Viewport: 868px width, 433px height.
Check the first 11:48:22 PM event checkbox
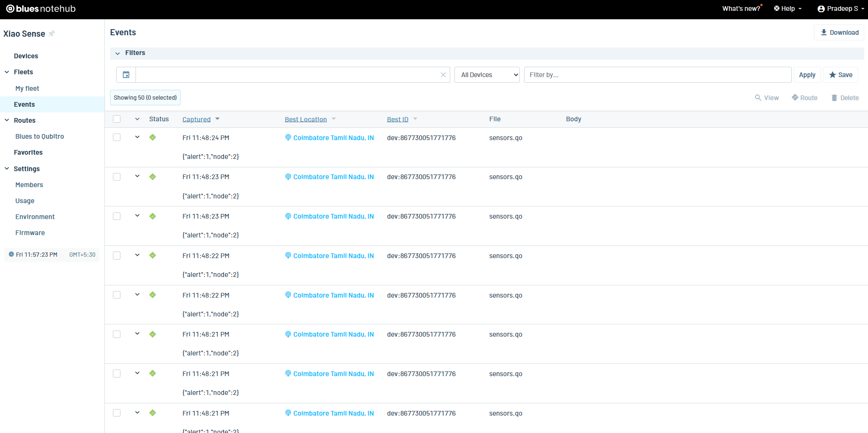click(117, 255)
